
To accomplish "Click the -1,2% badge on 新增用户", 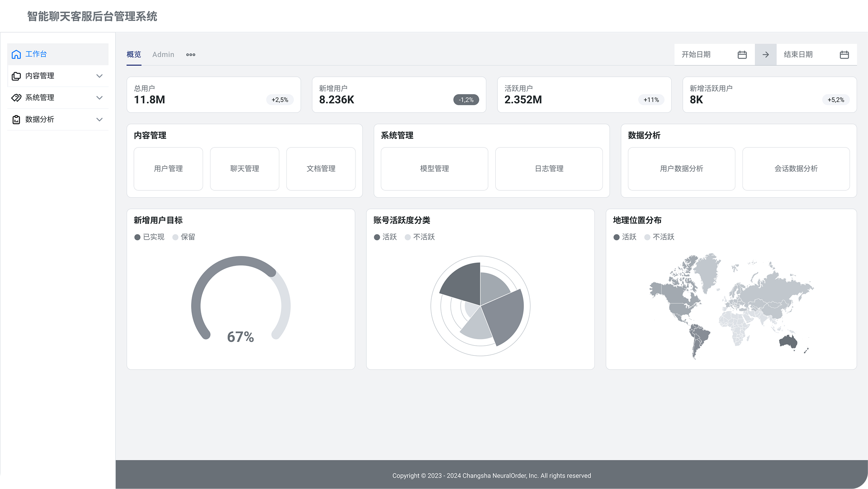I will click(466, 100).
